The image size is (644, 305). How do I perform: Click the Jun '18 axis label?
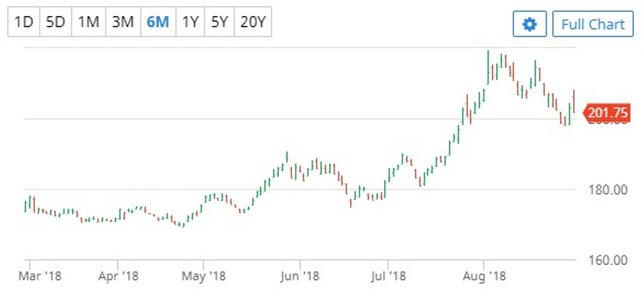300,276
